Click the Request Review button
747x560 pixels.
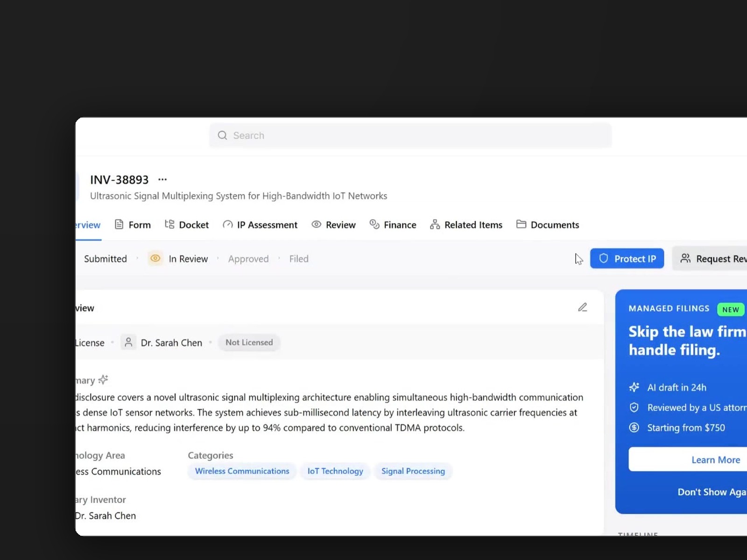[x=710, y=259]
